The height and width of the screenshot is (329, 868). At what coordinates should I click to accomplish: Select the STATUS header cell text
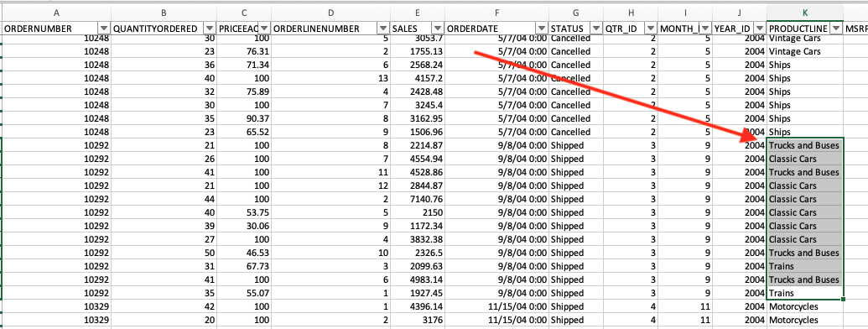tap(567, 29)
